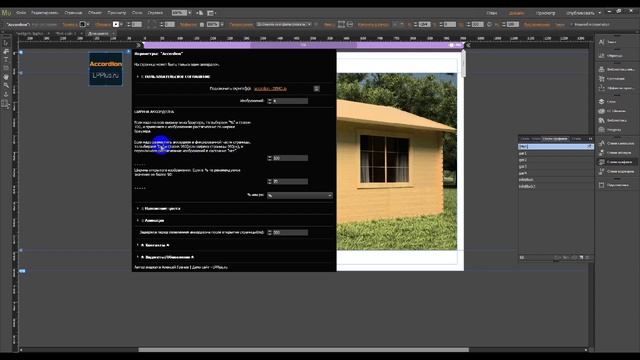This screenshot has width=640, height=360.
Task: Click the accordion width field showing 300
Action: [x=290, y=158]
